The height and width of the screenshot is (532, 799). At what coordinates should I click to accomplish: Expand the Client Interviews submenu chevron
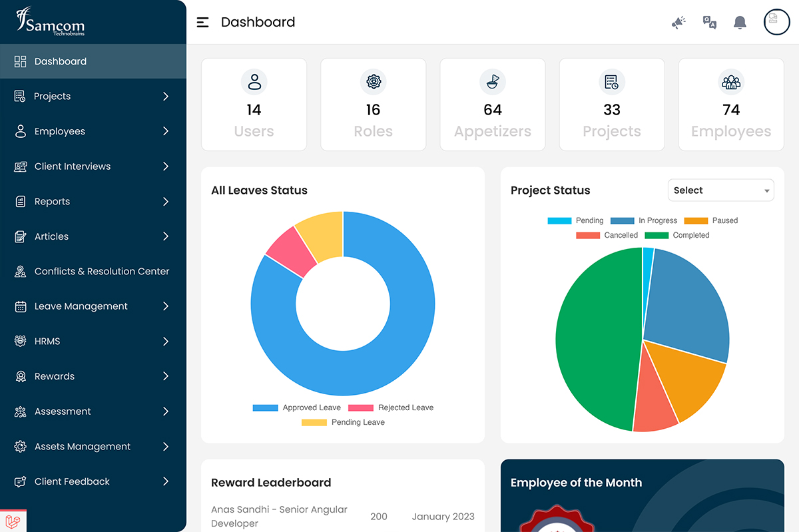(x=166, y=166)
